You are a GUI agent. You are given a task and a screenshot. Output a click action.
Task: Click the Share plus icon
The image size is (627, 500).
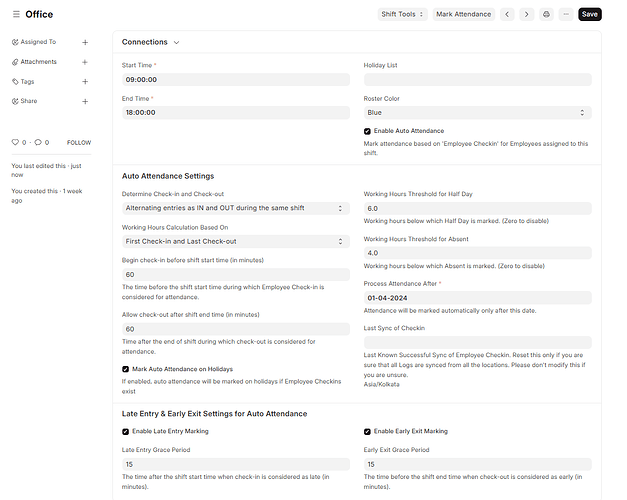click(85, 102)
